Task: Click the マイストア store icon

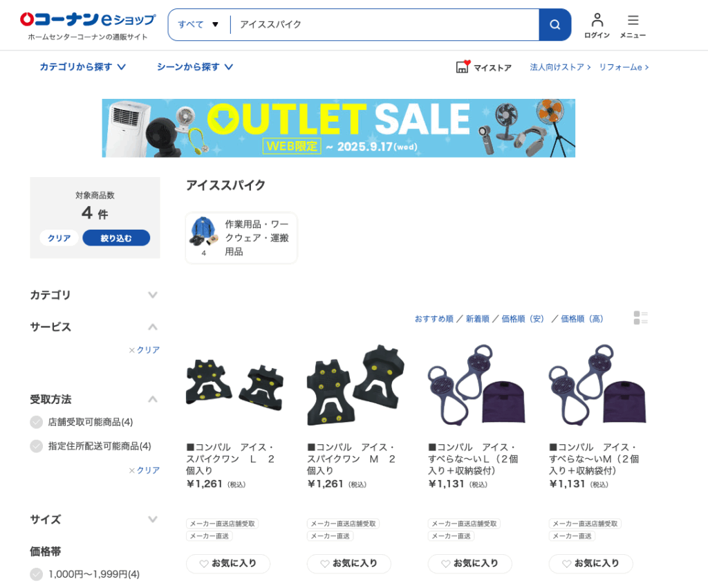Action: click(463, 67)
